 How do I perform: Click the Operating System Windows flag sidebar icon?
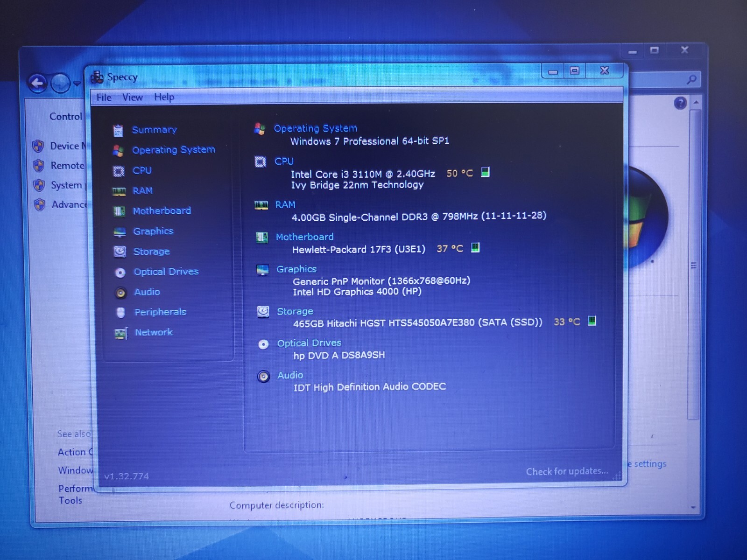[118, 151]
